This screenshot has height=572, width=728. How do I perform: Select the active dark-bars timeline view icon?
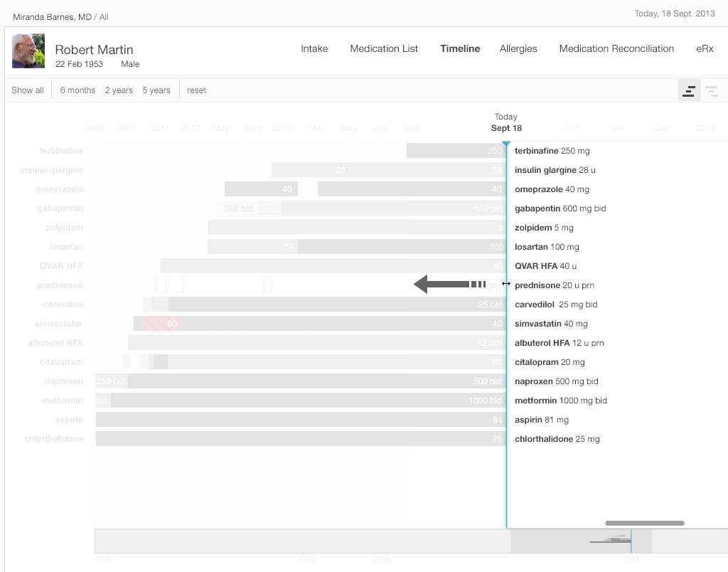click(689, 90)
